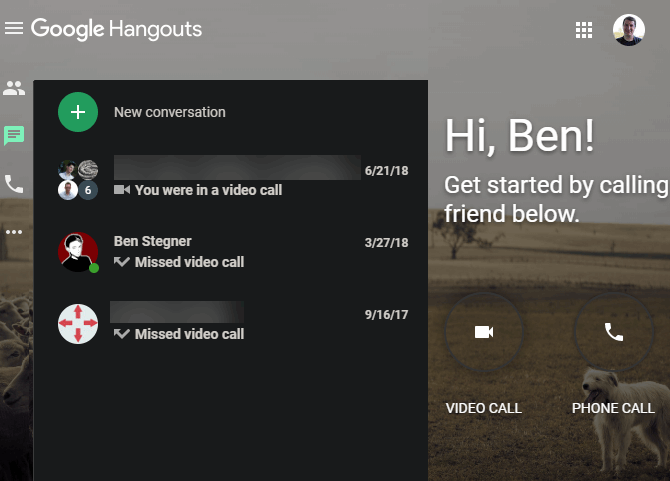
Task: Open the account profile picture
Action: click(629, 30)
